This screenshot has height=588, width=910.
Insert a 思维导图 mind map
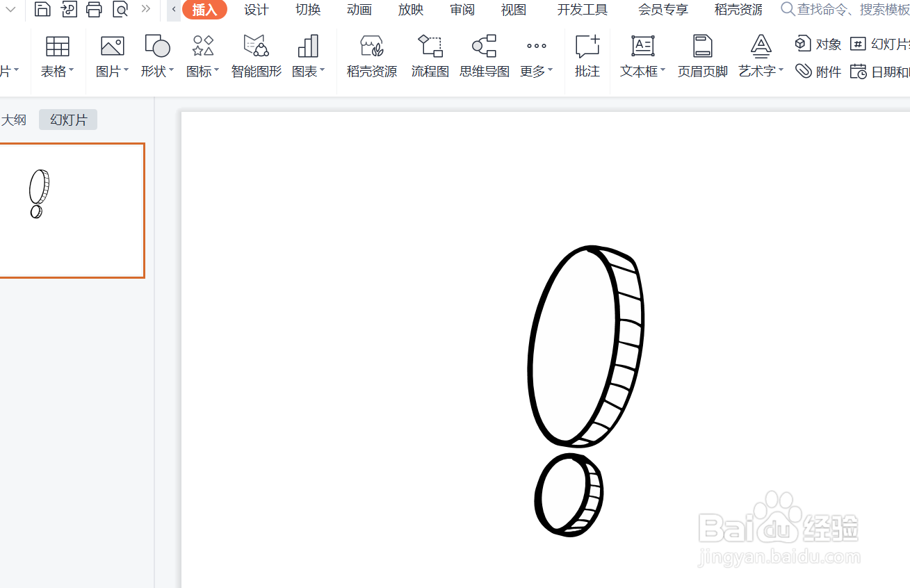(x=485, y=47)
